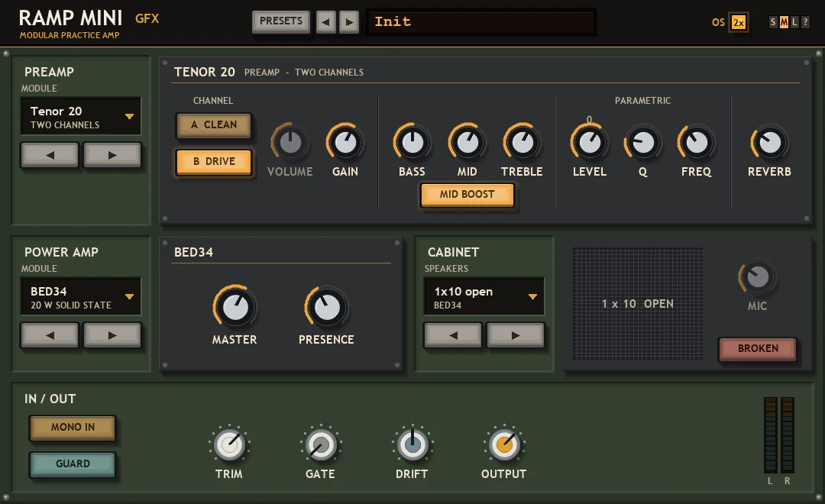Toggle the Mono In switch

coord(73,427)
